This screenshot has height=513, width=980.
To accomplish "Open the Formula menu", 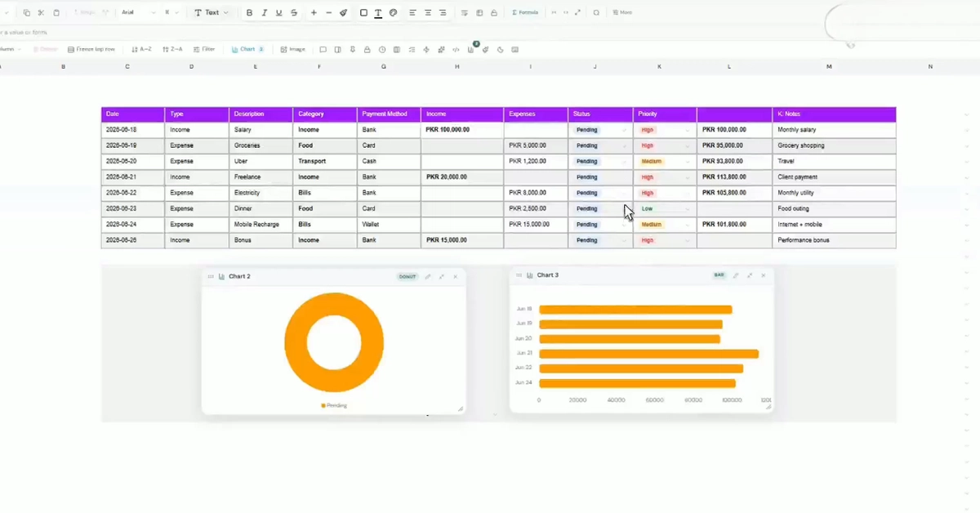I will (524, 13).
